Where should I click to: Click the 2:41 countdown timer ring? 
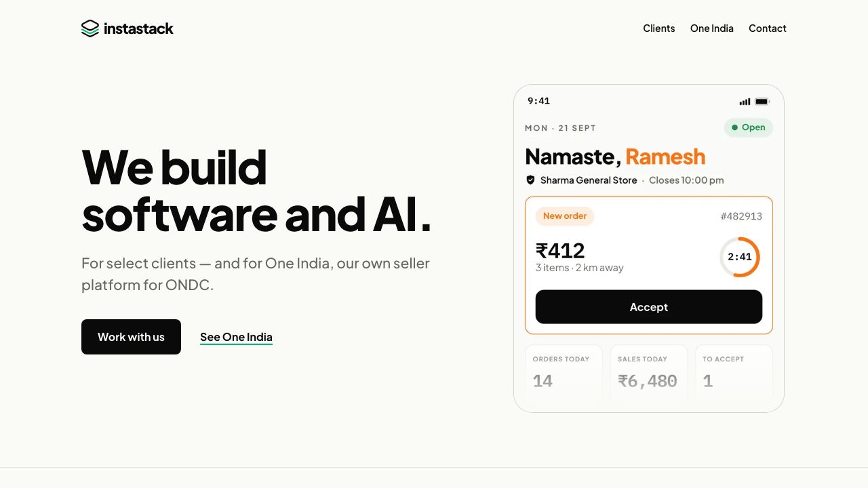740,257
